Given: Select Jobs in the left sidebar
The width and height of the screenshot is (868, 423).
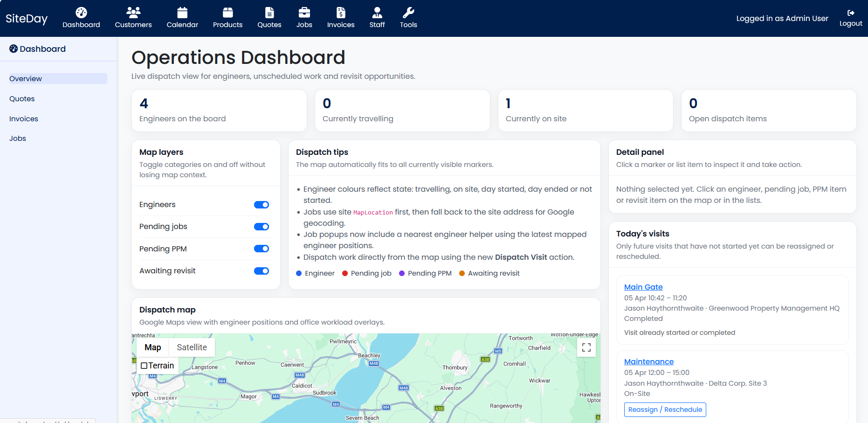Looking at the screenshot, I should pyautogui.click(x=18, y=139).
